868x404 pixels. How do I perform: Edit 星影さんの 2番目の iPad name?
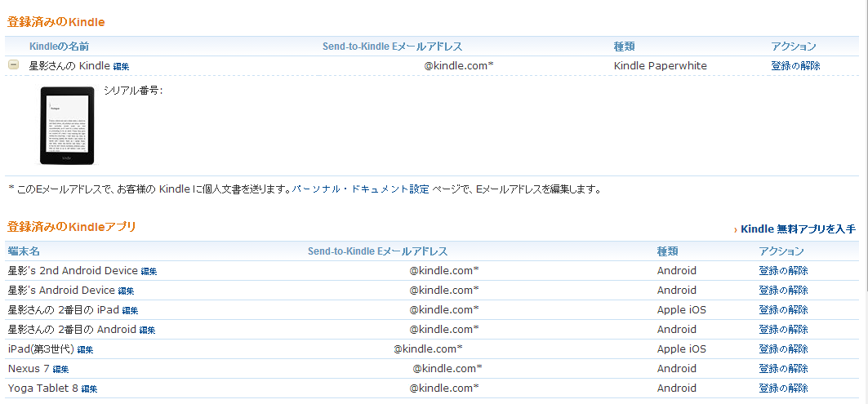pos(130,310)
